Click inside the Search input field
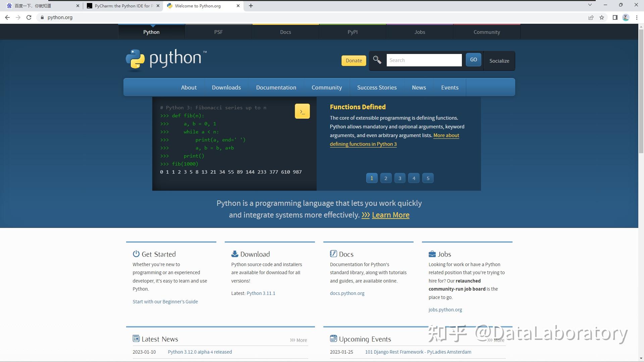 click(x=424, y=60)
